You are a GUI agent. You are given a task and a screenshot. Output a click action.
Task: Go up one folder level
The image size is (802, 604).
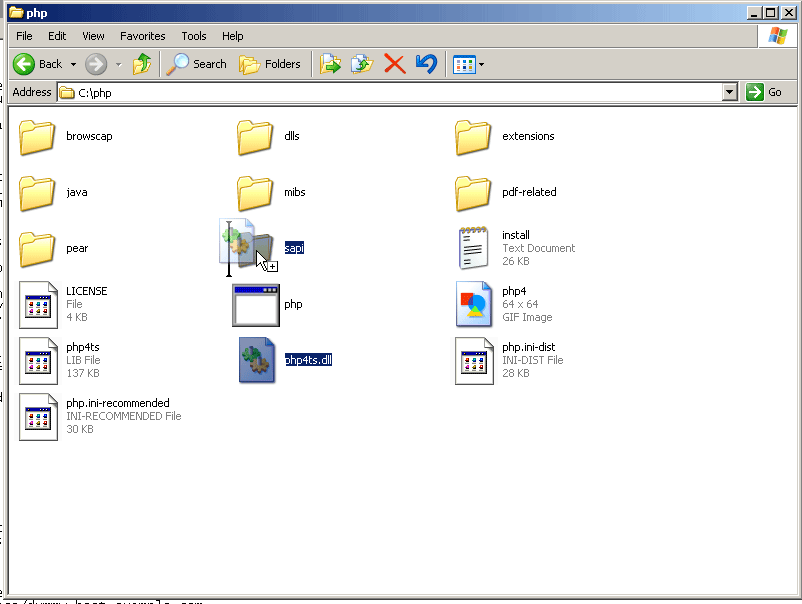[142, 64]
